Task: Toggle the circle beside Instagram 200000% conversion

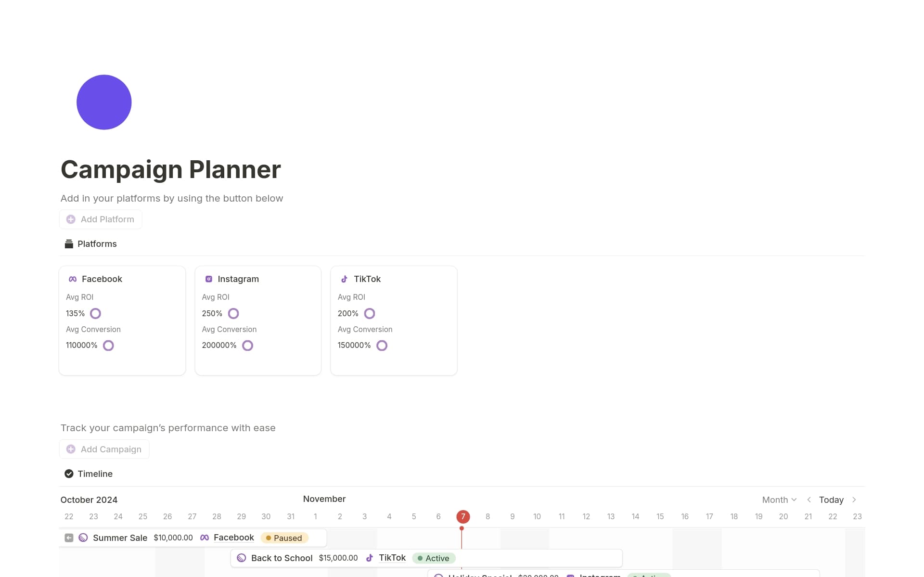Action: pos(247,345)
